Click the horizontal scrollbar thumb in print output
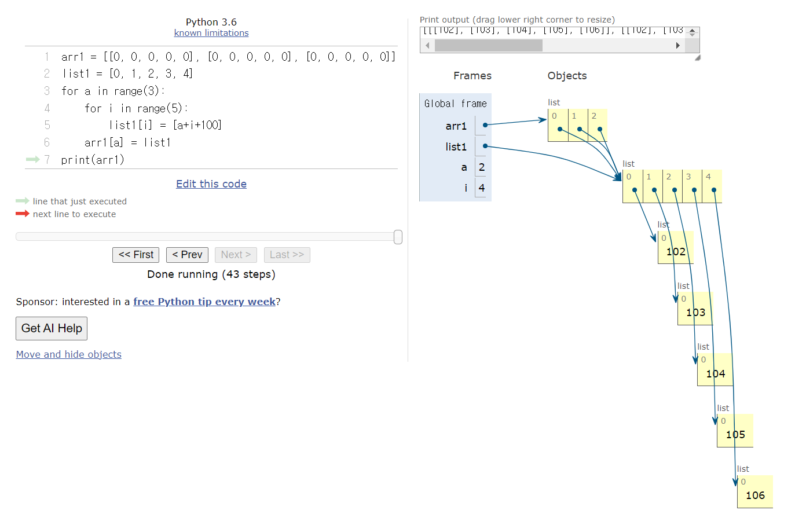Viewport: 806px width, 532px height. [489, 46]
